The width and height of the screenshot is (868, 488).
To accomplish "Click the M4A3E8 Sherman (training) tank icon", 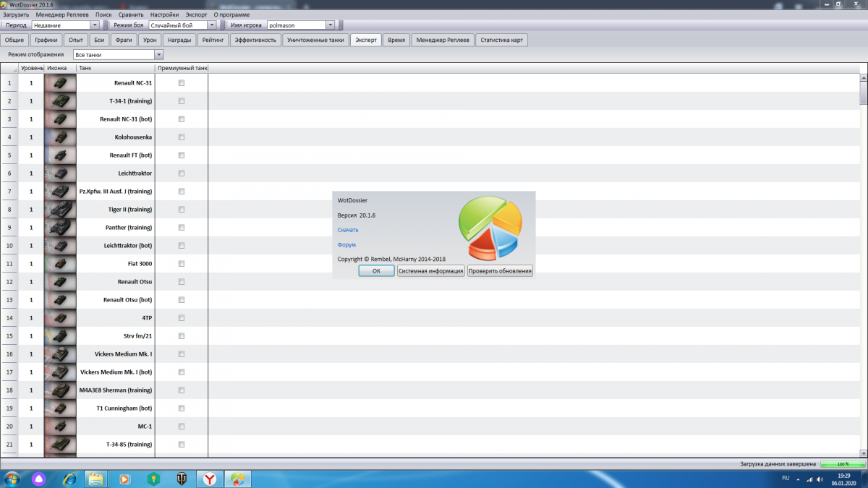I will tap(60, 390).
